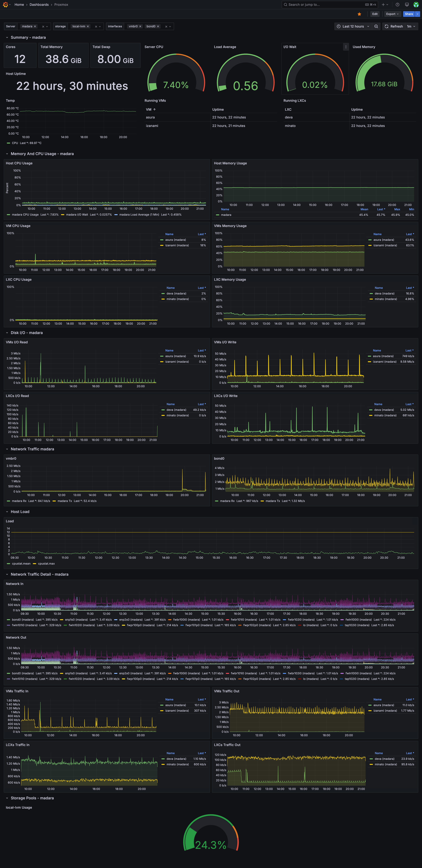Go to Home breadcrumb
The image size is (422, 868).
click(x=19, y=5)
